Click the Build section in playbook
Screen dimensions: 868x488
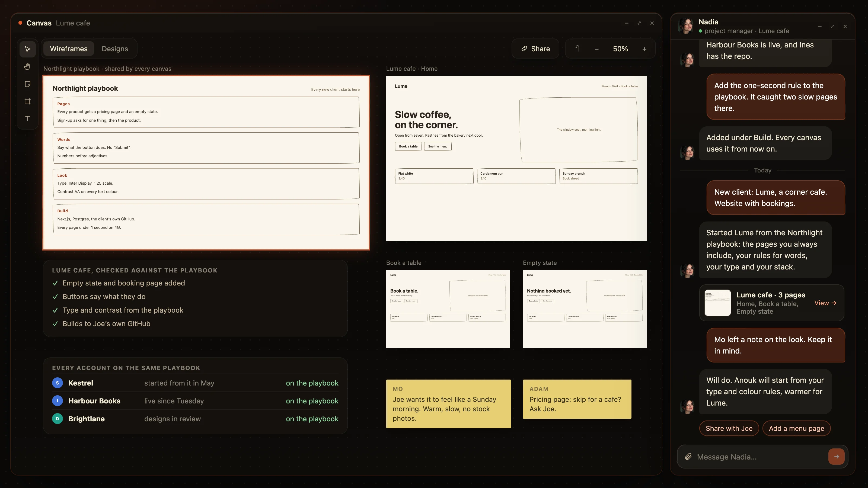pos(206,219)
